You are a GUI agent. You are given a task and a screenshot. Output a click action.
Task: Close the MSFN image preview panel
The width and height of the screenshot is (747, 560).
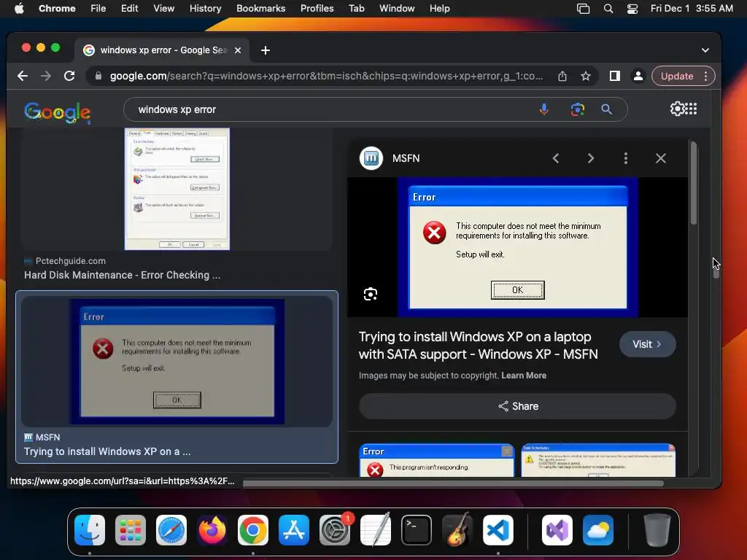(661, 158)
